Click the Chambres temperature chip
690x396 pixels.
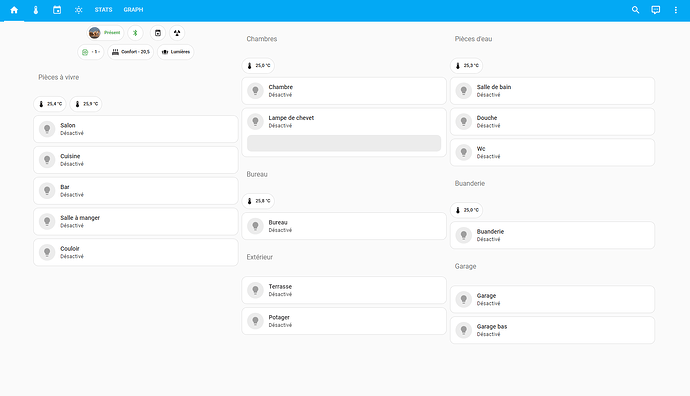pyautogui.click(x=258, y=66)
